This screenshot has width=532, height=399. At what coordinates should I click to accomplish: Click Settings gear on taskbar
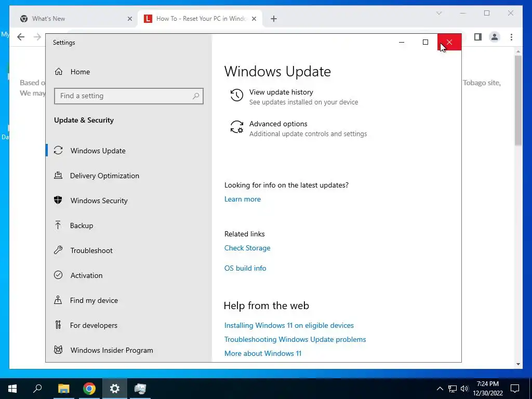(x=115, y=389)
